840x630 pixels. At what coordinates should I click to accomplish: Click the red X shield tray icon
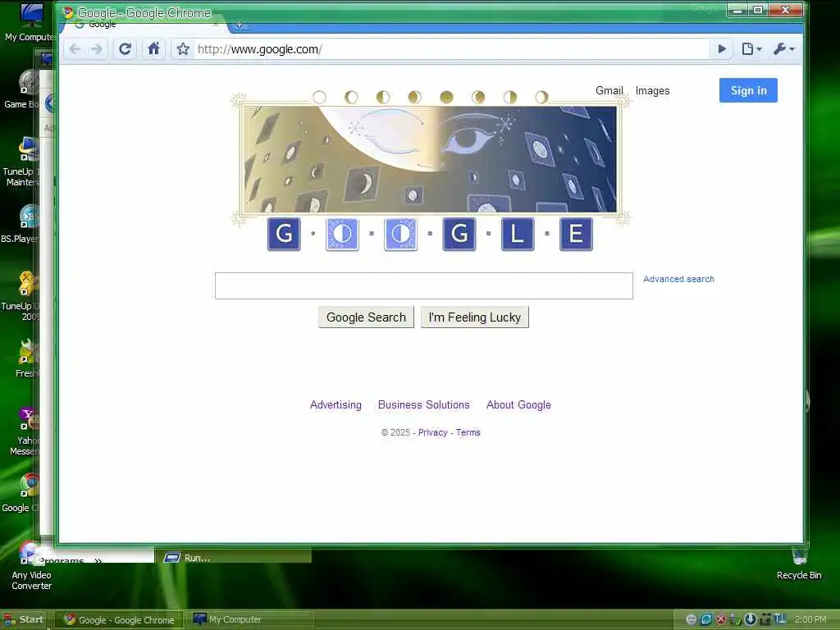(721, 619)
